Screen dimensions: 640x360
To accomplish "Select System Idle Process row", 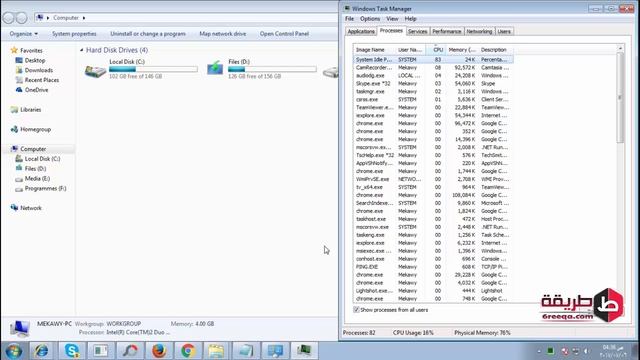I will 433,60.
